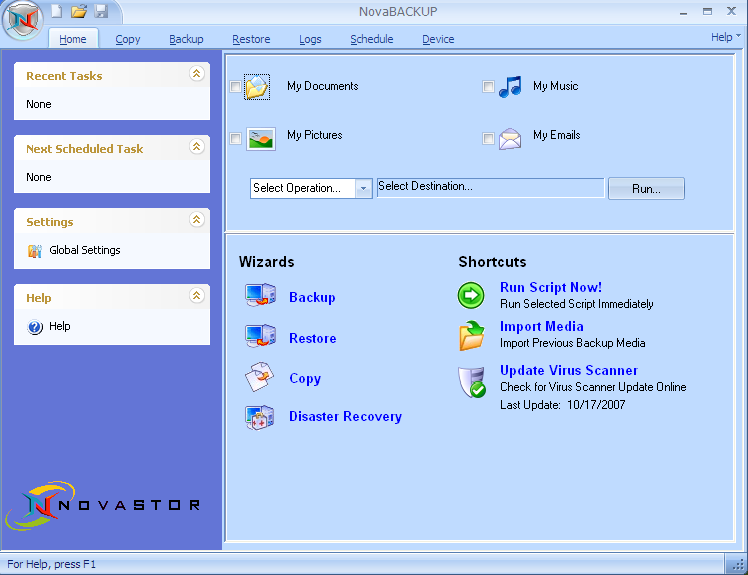Click the Last Update 10/17/2007 text

coord(562,405)
